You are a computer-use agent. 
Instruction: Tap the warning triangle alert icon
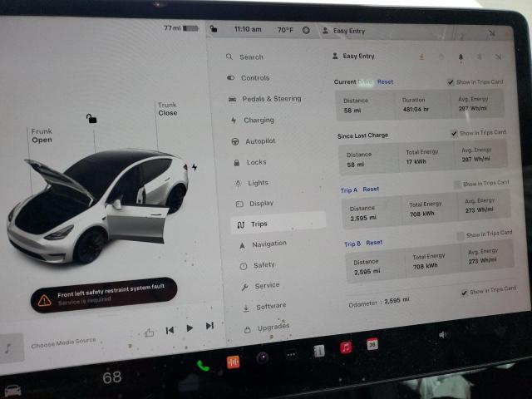tap(44, 300)
